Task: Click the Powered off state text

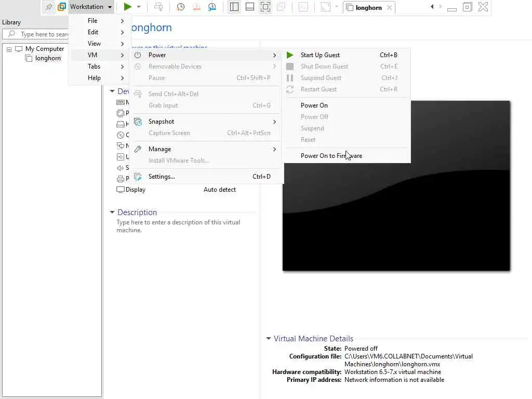Action: [x=361, y=349]
